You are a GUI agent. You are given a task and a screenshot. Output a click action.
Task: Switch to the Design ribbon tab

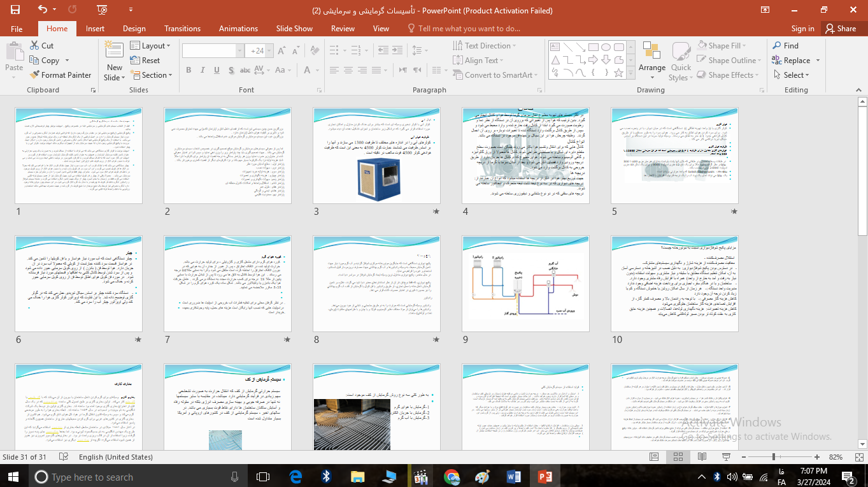134,29
